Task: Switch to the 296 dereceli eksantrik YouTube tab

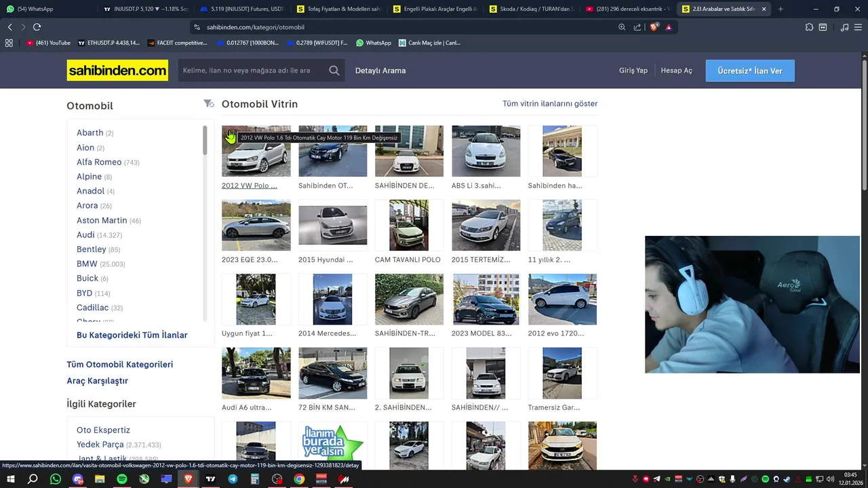Action: click(629, 9)
